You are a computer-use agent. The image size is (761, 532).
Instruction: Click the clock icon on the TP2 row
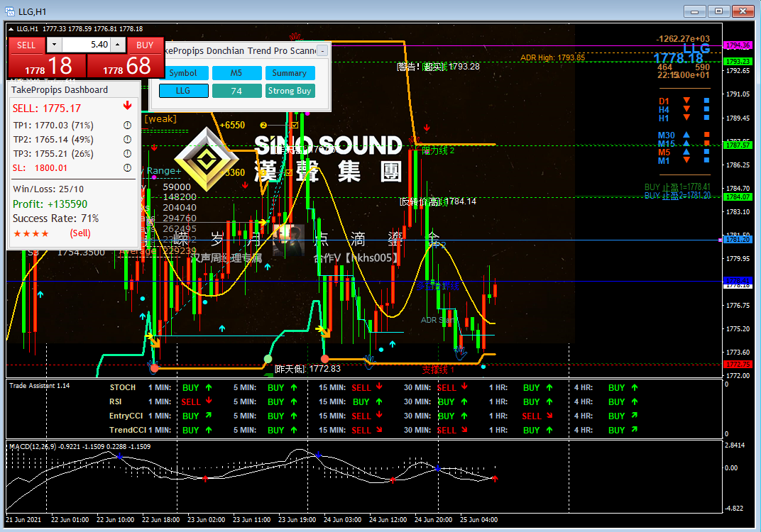(127, 140)
